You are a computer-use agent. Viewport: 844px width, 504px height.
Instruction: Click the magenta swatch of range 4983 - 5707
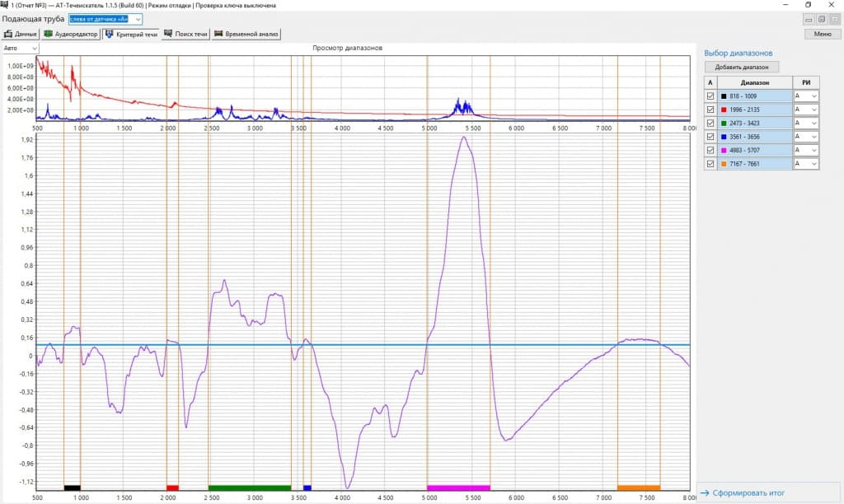coord(724,150)
